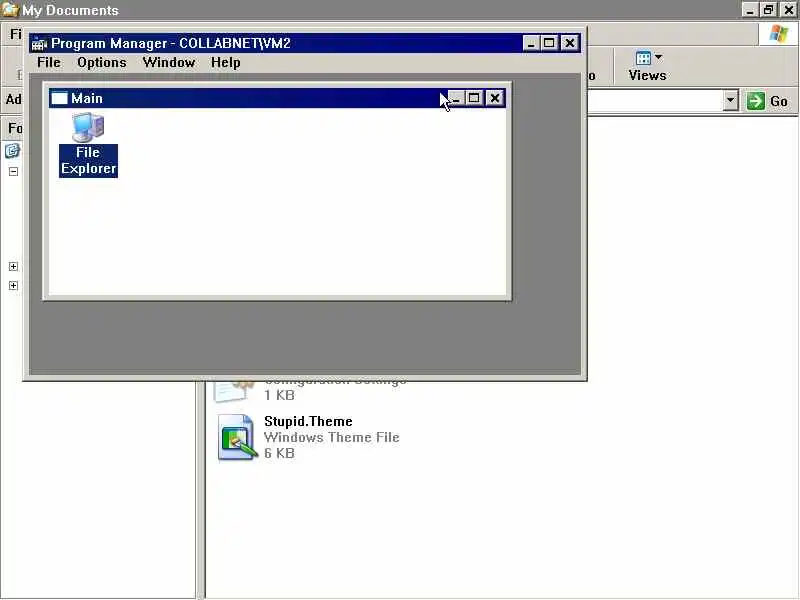Close the Program Manager window

tap(569, 43)
